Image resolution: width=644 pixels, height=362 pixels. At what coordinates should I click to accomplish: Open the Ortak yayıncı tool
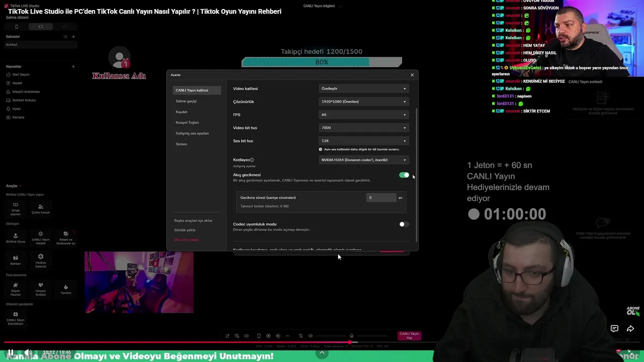click(16, 208)
